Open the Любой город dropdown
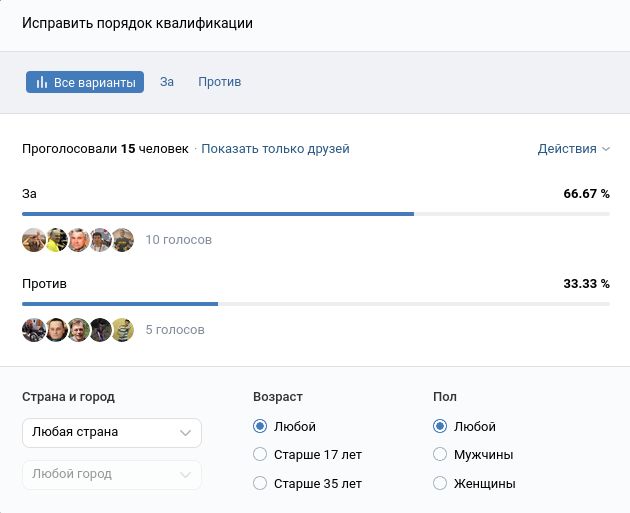 coord(111,475)
